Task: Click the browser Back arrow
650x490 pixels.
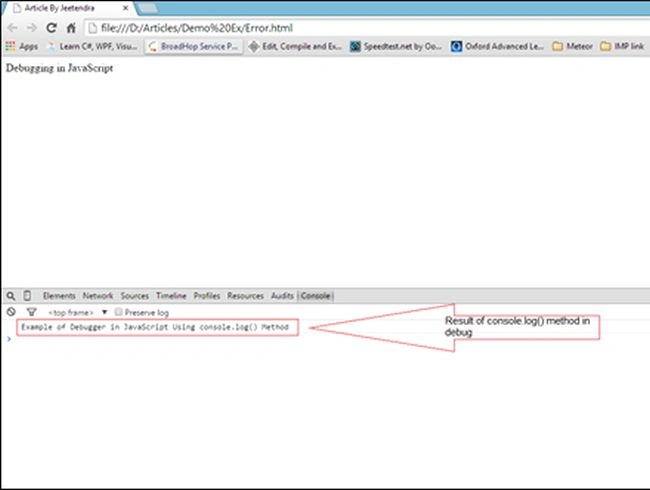Action: 12,28
